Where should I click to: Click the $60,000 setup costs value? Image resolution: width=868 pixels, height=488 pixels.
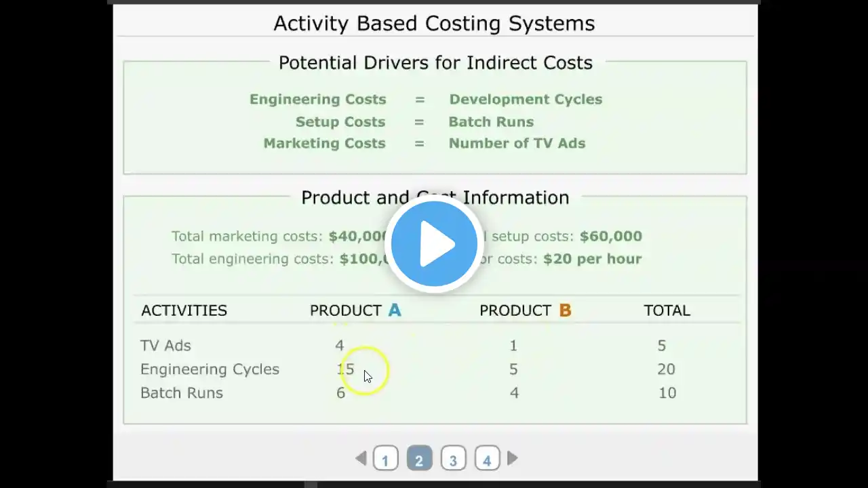pyautogui.click(x=610, y=236)
